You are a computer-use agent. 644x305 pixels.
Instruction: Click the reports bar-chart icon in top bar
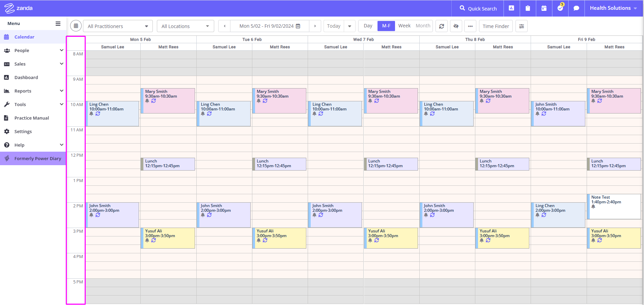[511, 8]
